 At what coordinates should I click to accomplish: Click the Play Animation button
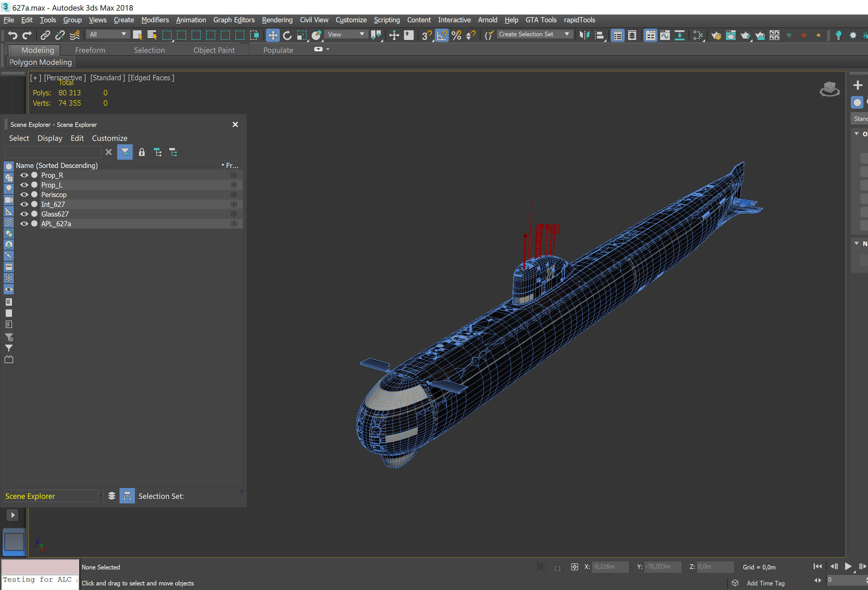click(848, 567)
